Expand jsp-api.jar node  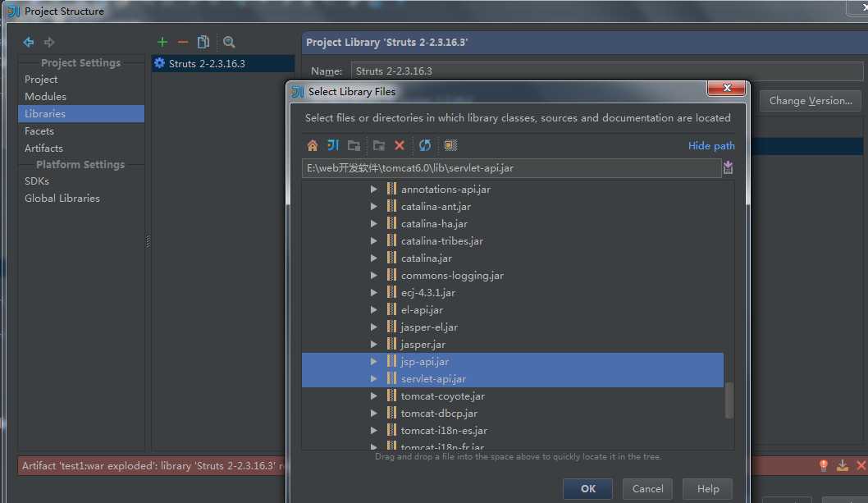point(374,362)
